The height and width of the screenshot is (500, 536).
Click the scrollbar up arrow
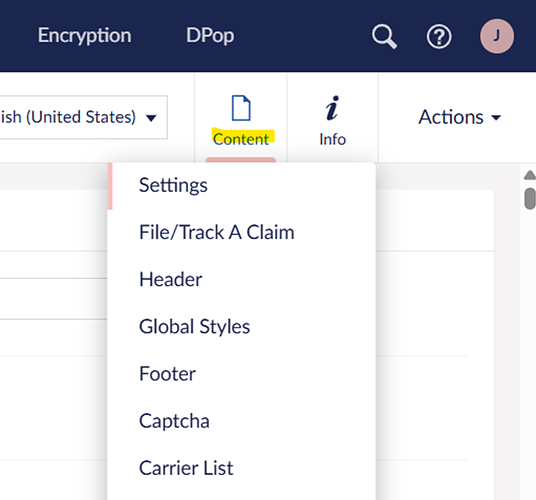point(530,175)
